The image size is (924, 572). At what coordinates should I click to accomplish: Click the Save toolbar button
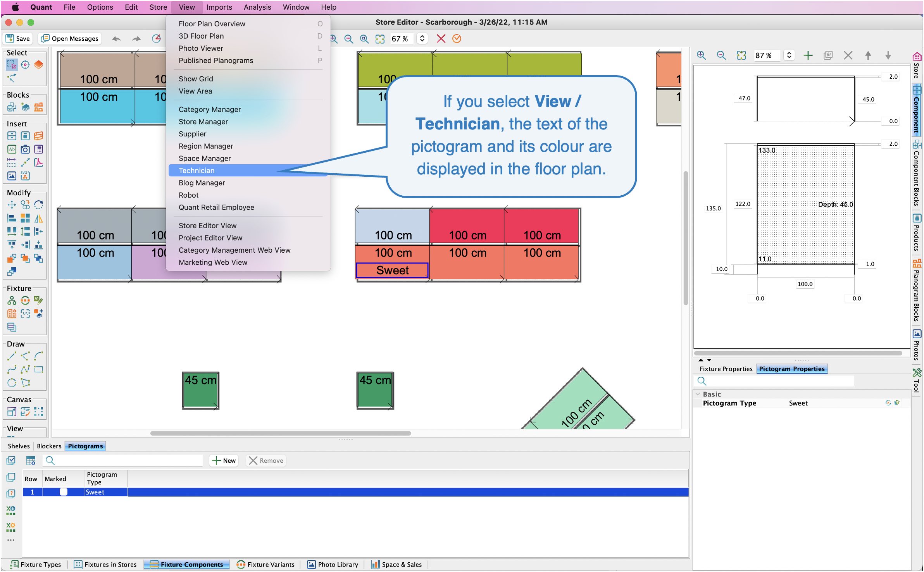click(18, 38)
